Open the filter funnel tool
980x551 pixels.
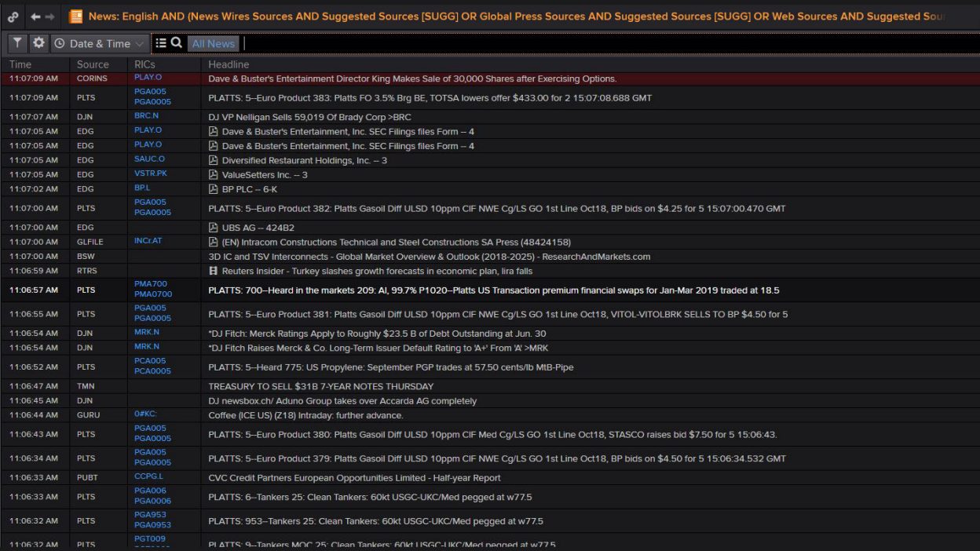tap(17, 43)
